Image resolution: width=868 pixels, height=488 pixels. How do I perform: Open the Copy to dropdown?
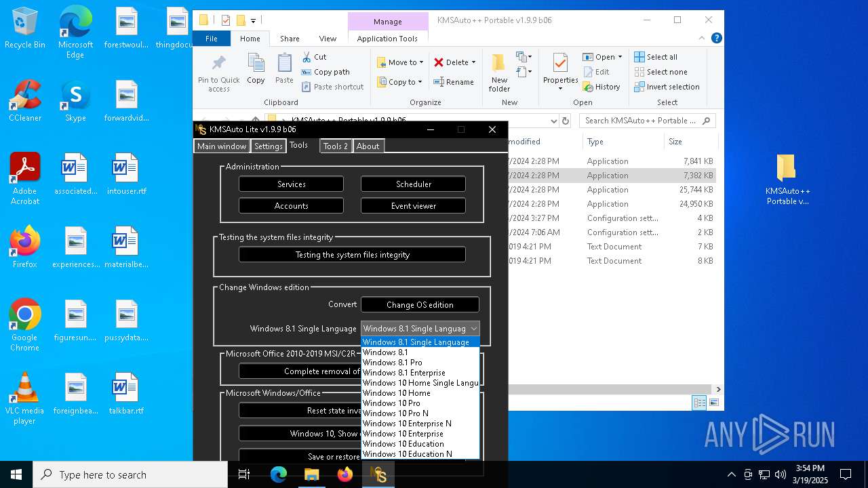(x=400, y=82)
